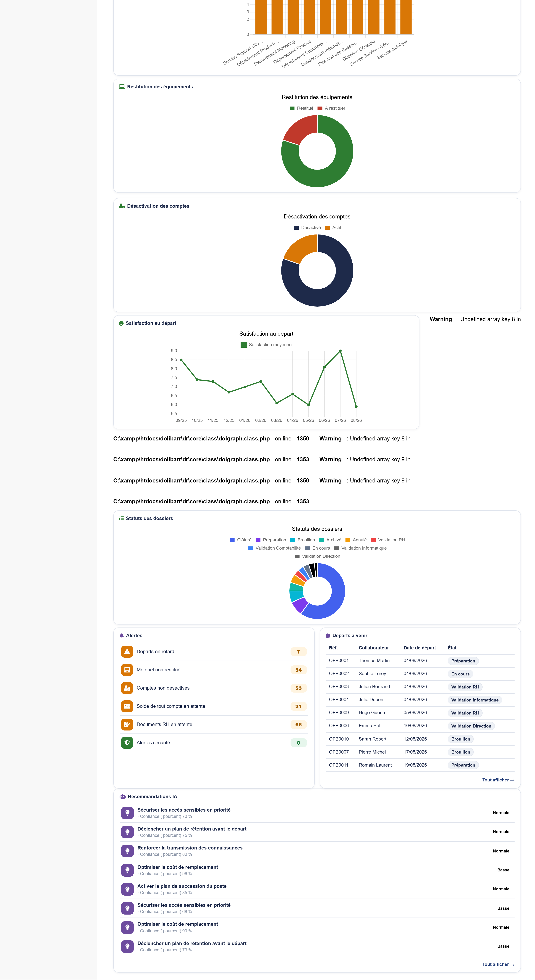Click checklist icon beside Statuts des dossiers heading

pyautogui.click(x=121, y=519)
